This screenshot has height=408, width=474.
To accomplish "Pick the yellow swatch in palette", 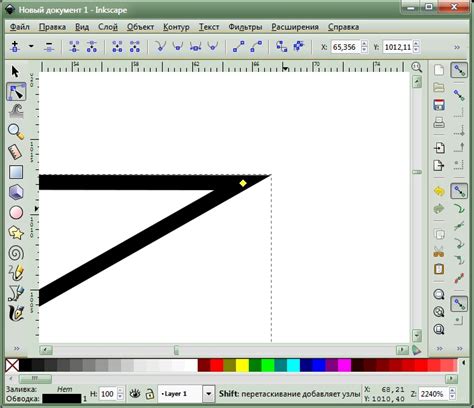I will pyautogui.click(x=242, y=365).
